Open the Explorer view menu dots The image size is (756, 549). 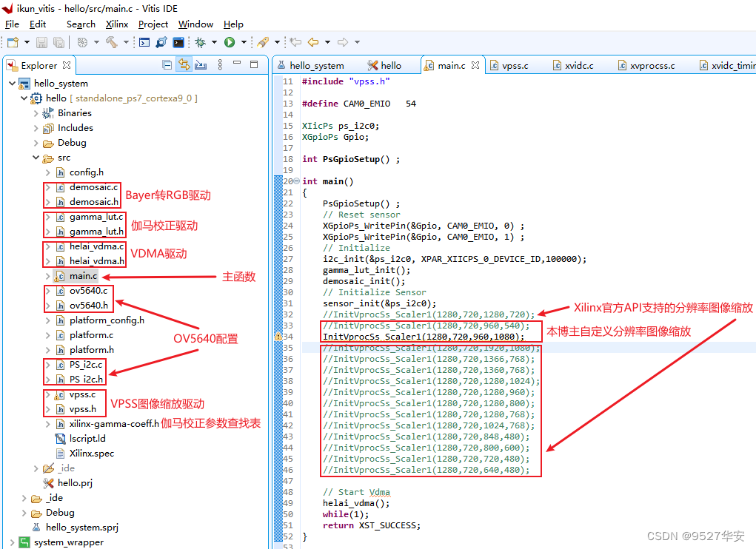click(220, 64)
